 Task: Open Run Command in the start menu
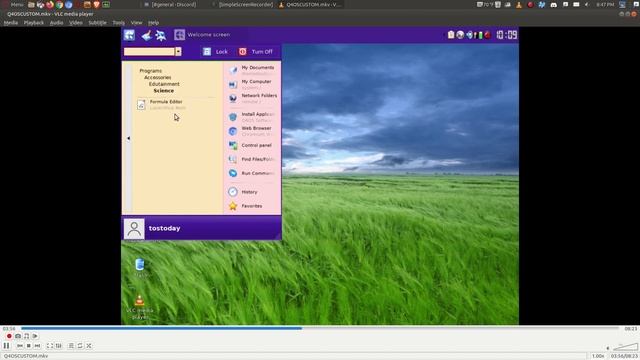(x=251, y=173)
